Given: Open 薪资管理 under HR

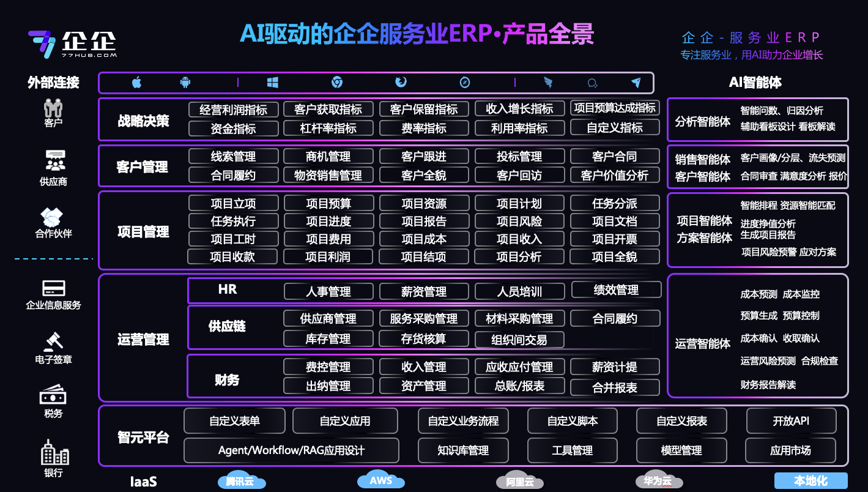Looking at the screenshot, I should [x=423, y=292].
